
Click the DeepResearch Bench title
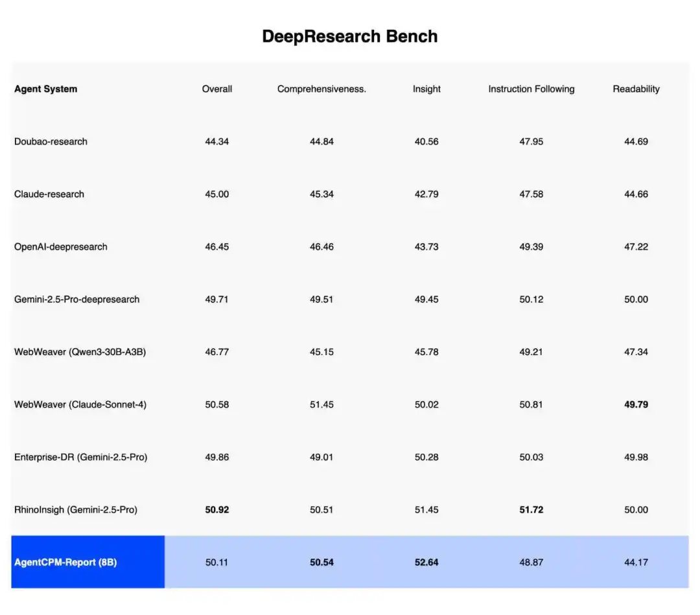tap(350, 36)
